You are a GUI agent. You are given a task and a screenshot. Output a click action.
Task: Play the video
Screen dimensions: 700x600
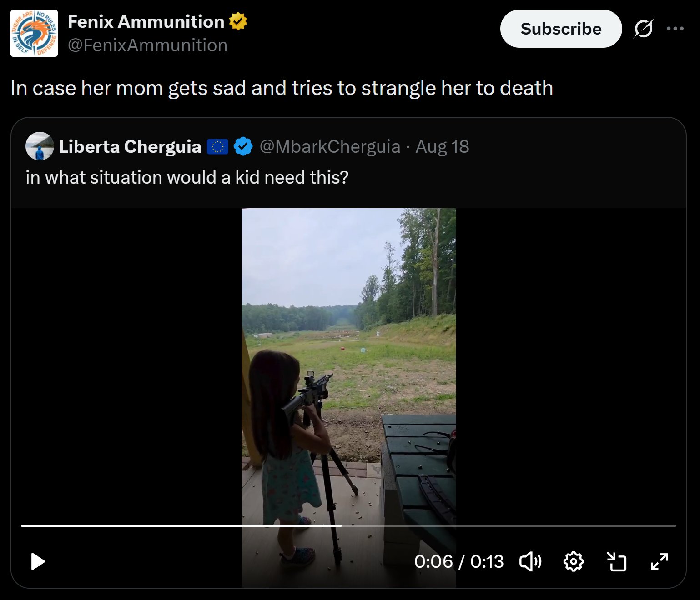coord(38,562)
